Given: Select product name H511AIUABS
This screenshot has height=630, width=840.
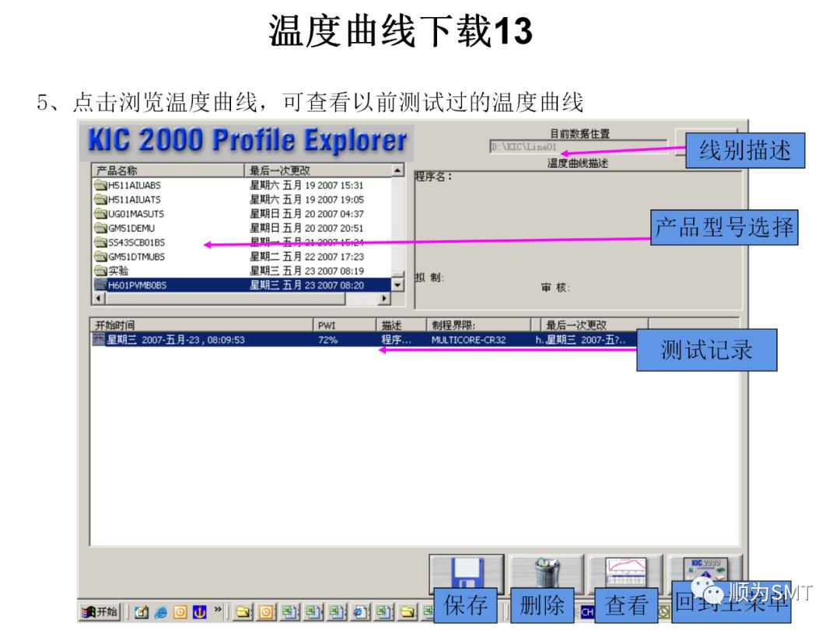Looking at the screenshot, I should pos(134,185).
